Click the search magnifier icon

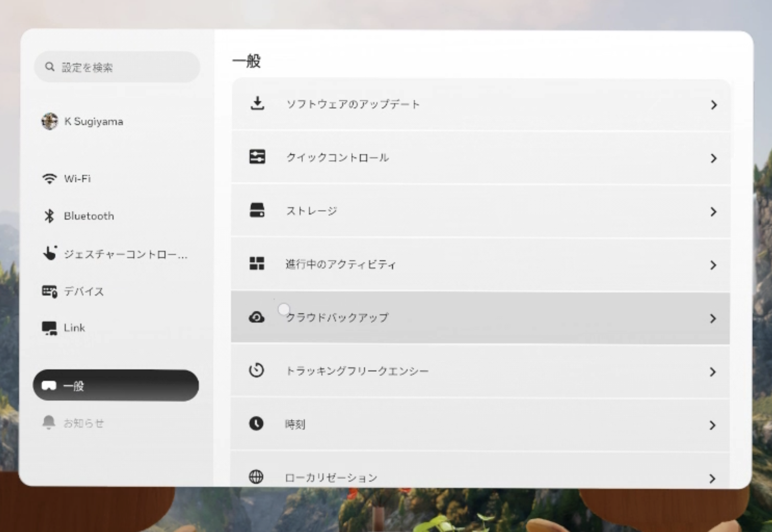coord(49,67)
